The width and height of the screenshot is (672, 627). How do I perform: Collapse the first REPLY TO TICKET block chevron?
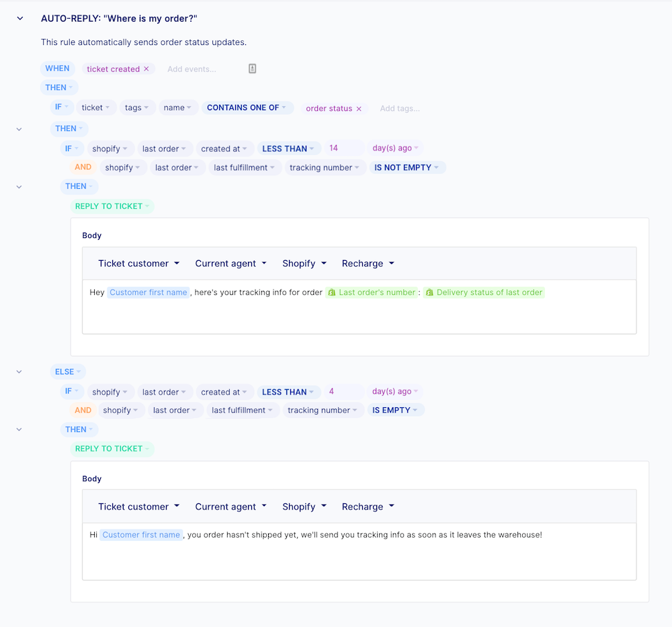pos(19,187)
